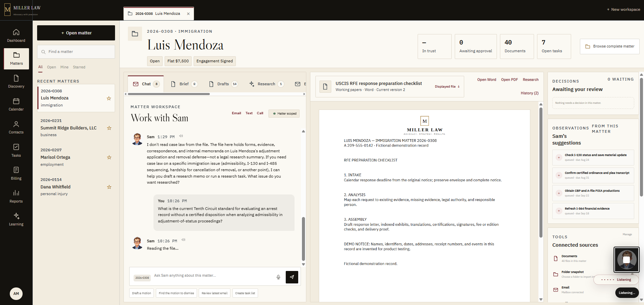Click Draft a motion suggestion
The image size is (644, 305).
click(x=142, y=293)
